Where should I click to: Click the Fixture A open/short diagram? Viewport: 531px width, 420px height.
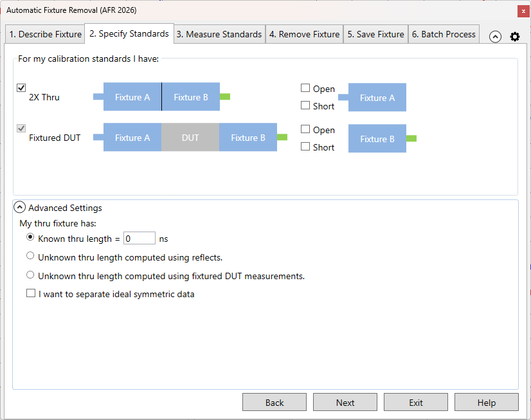377,98
